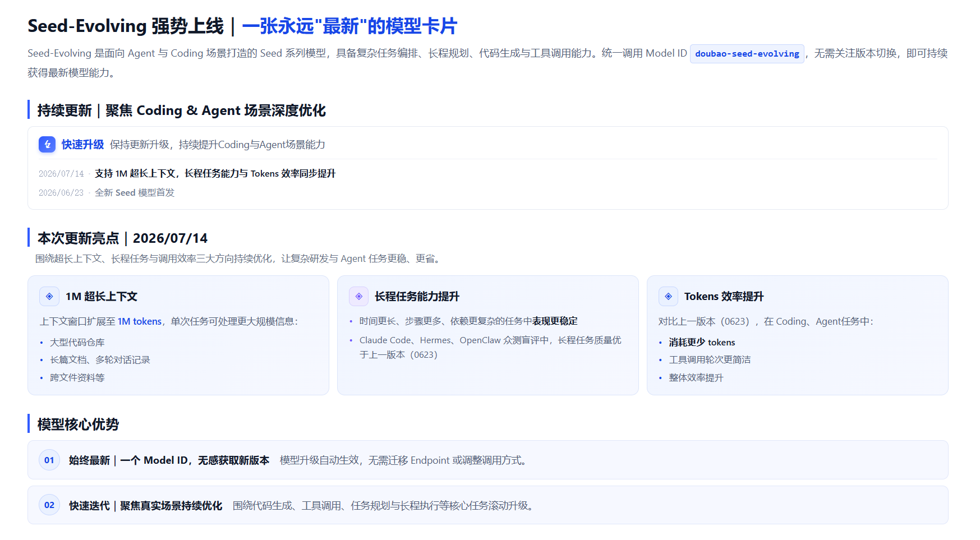Click the bullet 工具调用轮次更简洁
980x540 pixels.
tap(710, 360)
